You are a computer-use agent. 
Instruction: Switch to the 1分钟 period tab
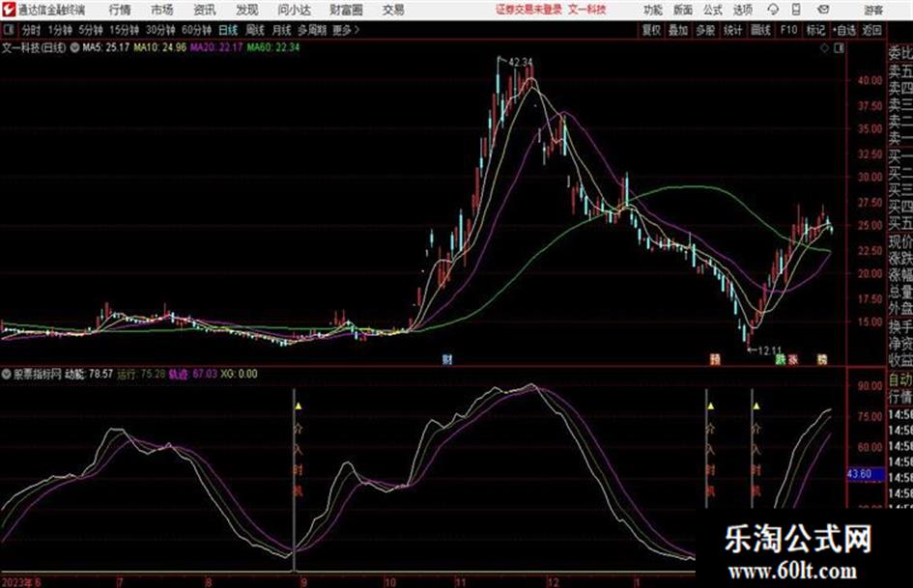(x=60, y=30)
